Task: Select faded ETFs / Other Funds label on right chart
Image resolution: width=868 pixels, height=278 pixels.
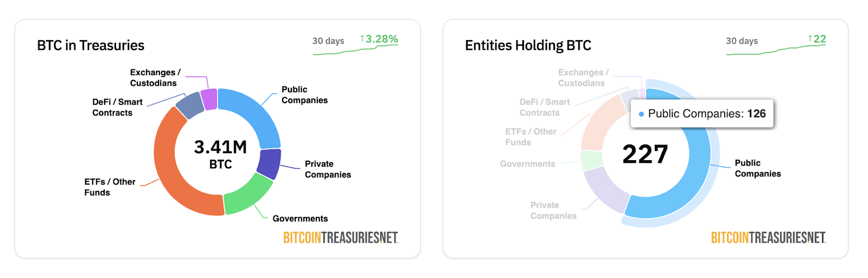Action: pos(531,137)
